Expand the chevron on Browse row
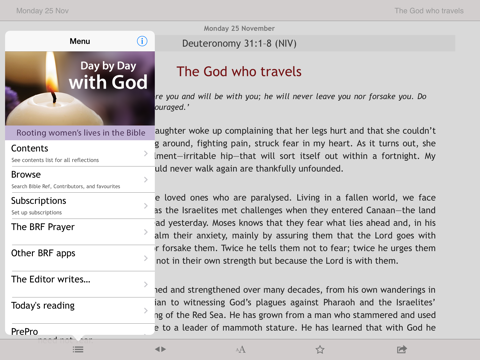This screenshot has height=360, width=480. pyautogui.click(x=146, y=180)
